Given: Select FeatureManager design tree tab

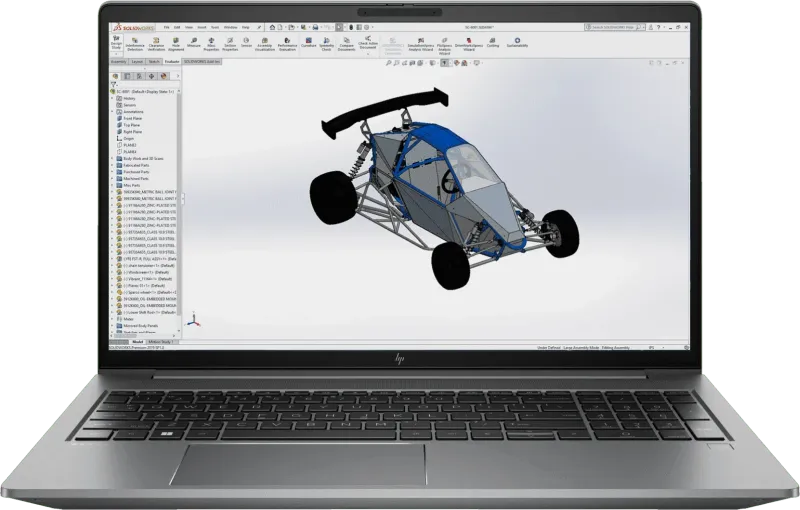Looking at the screenshot, I should pyautogui.click(x=115, y=76).
